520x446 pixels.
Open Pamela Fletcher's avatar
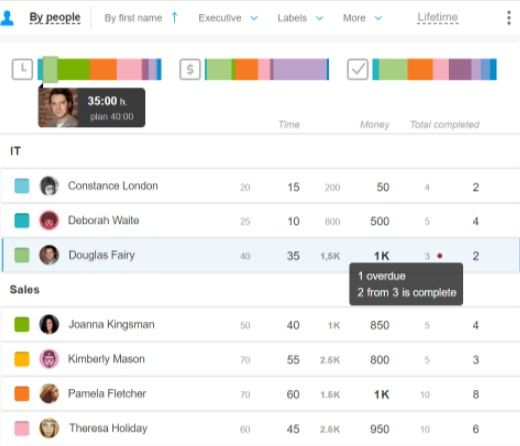tap(49, 394)
